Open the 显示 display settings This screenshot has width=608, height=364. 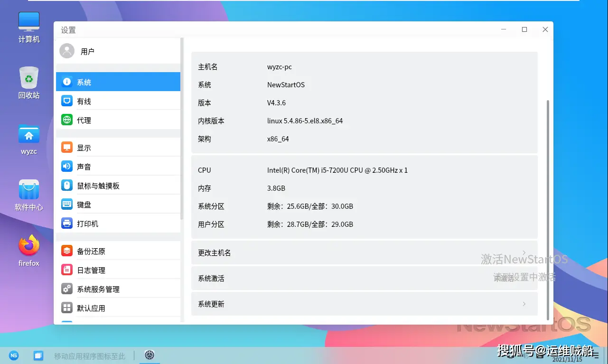(x=118, y=148)
